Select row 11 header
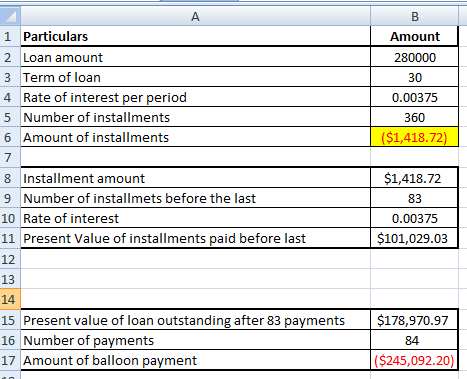 tap(10, 238)
